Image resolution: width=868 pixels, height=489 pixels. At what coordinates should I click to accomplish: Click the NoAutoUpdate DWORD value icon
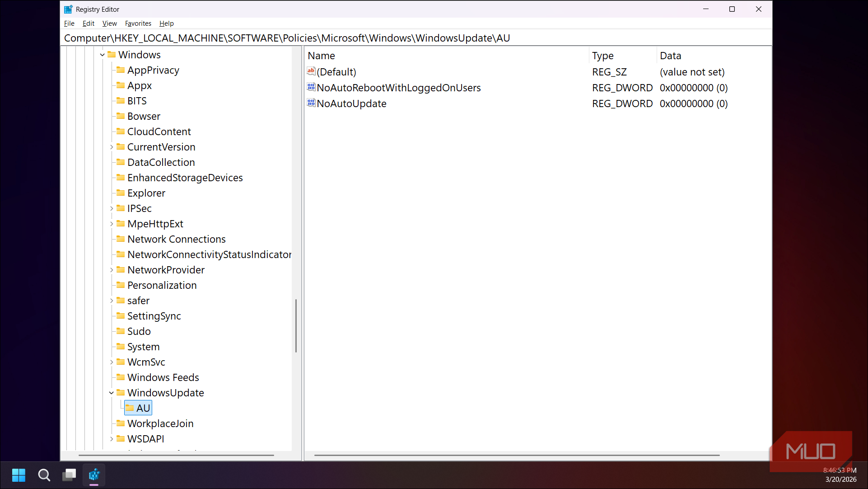pyautogui.click(x=311, y=103)
